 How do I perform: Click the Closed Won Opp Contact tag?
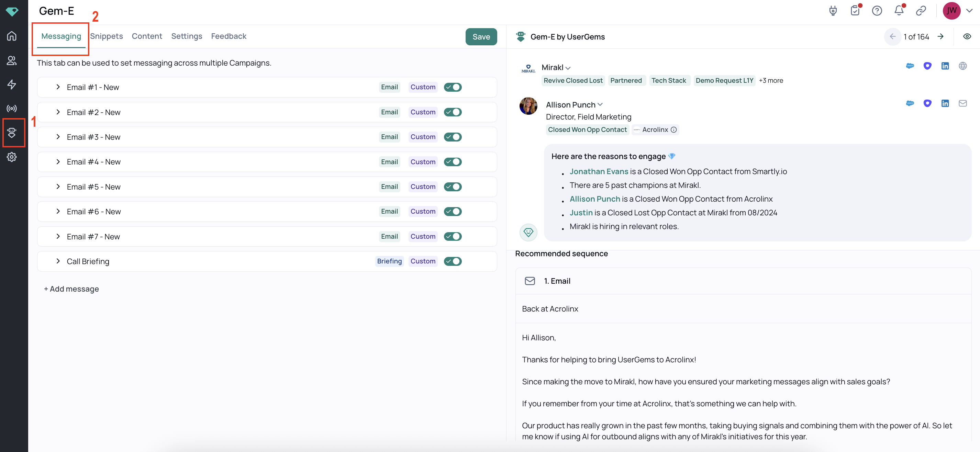click(x=587, y=129)
